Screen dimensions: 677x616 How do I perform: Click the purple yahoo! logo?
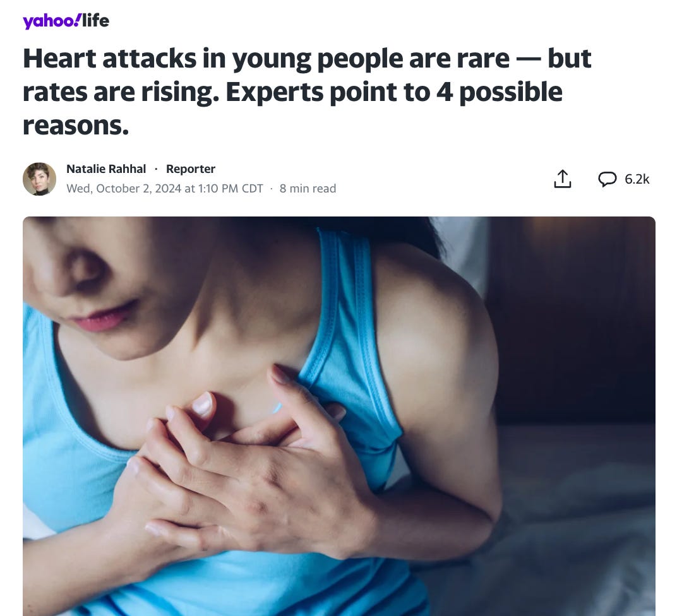coord(51,21)
